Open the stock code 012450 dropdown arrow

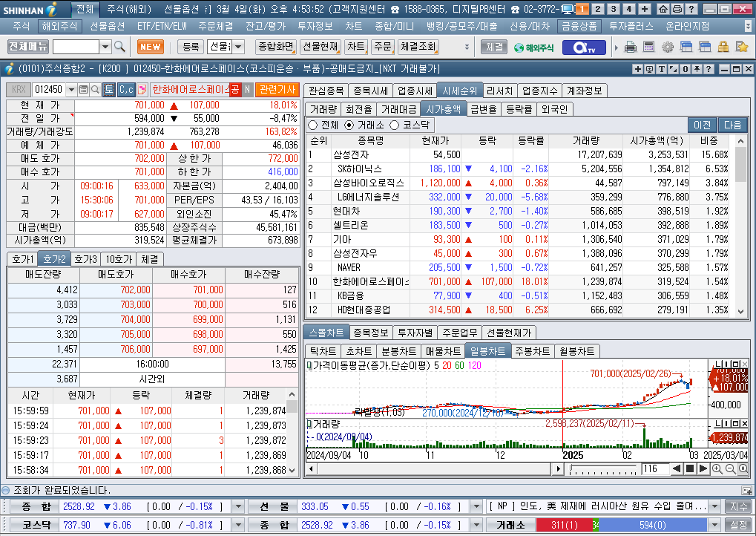click(71, 89)
